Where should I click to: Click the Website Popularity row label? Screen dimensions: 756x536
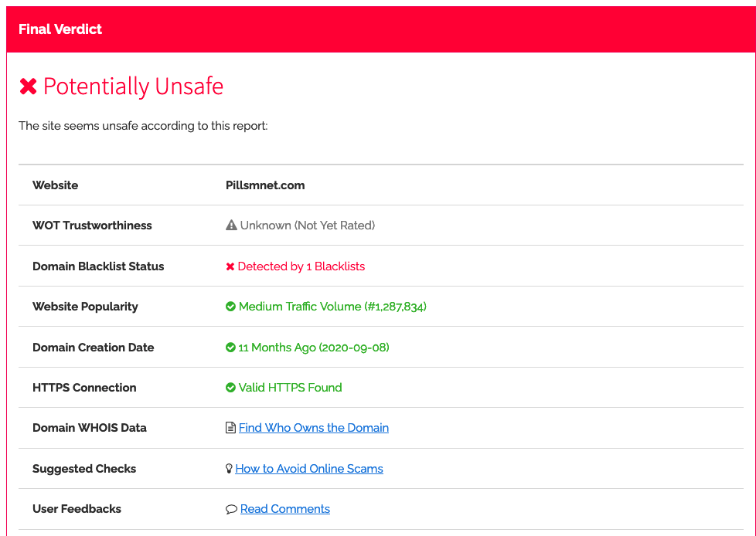point(85,307)
